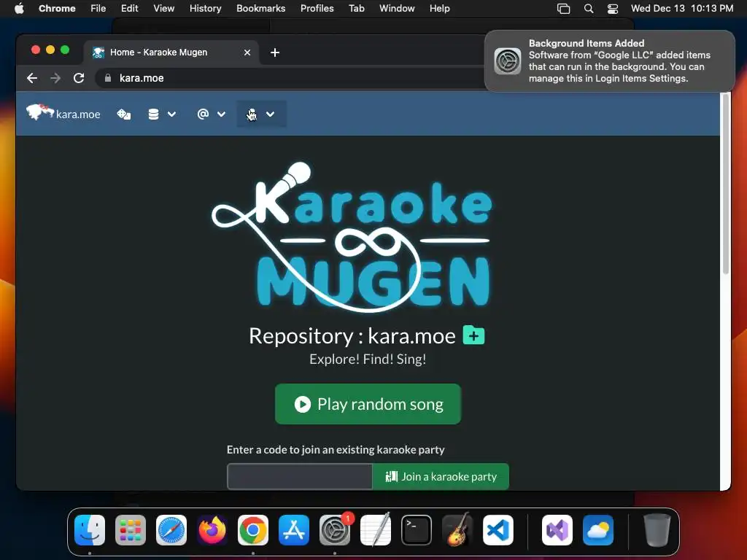Image resolution: width=747 pixels, height=560 pixels.
Task: Open System Settings from the Dock
Action: 335,530
